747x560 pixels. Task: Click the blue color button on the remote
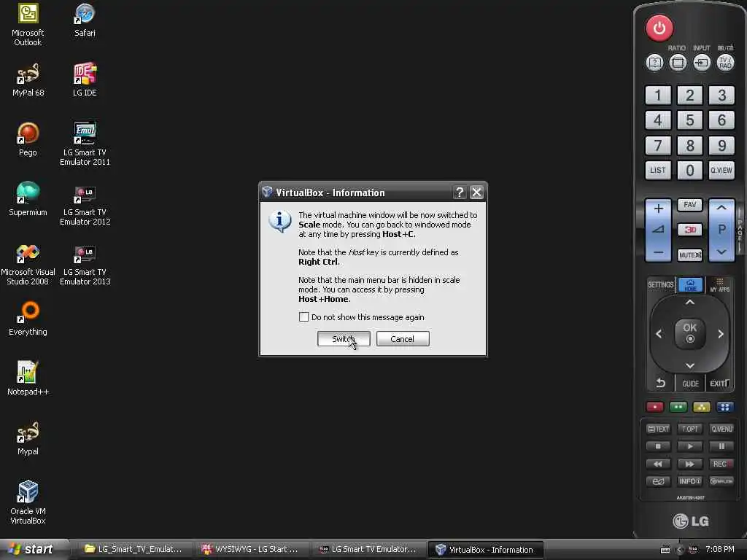(724, 407)
